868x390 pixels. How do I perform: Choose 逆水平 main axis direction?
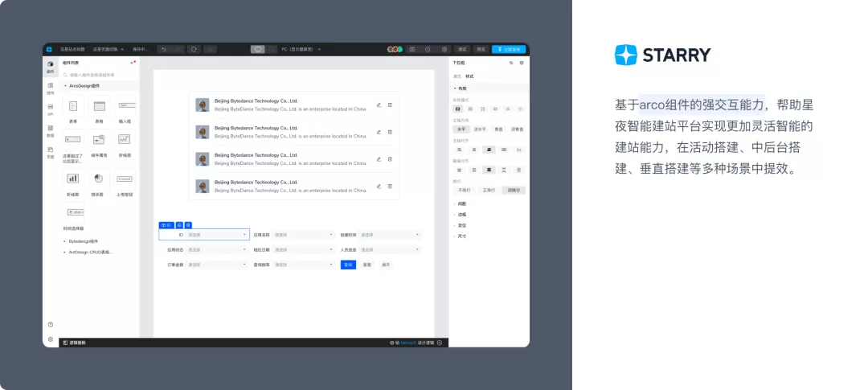coord(479,129)
